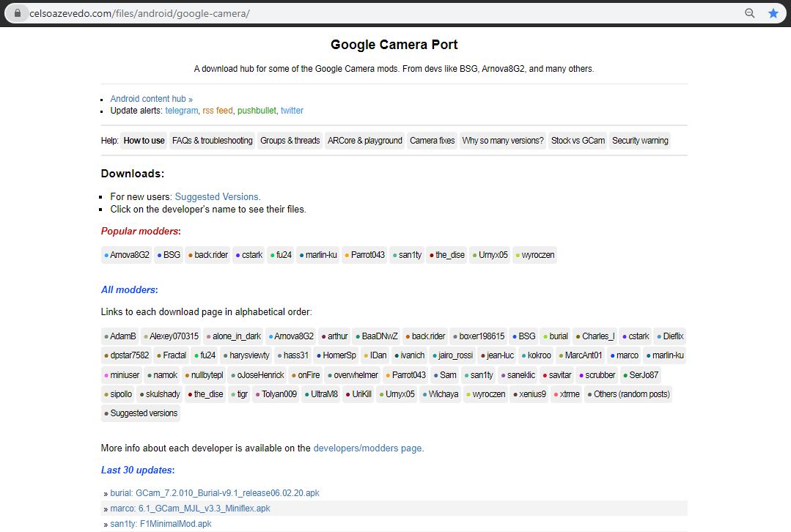The height and width of the screenshot is (532, 791).
Task: Open nullbytepl modder page
Action: (205, 375)
